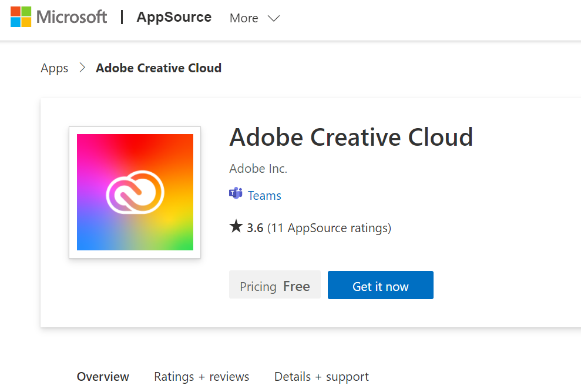The width and height of the screenshot is (581, 392).
Task: Click the Get it now button
Action: (x=381, y=285)
